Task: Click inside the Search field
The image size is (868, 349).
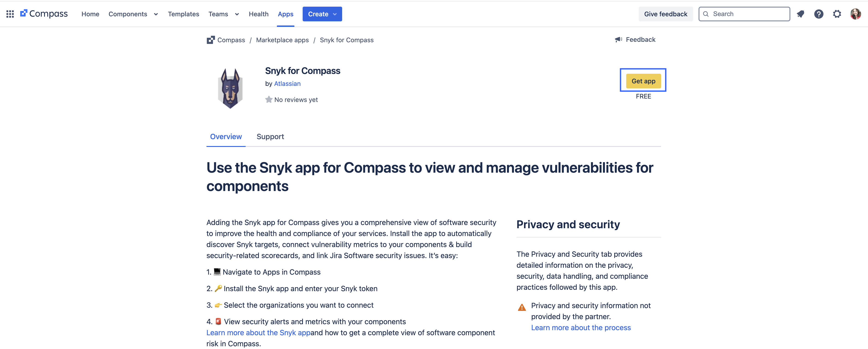Action: pyautogui.click(x=741, y=14)
